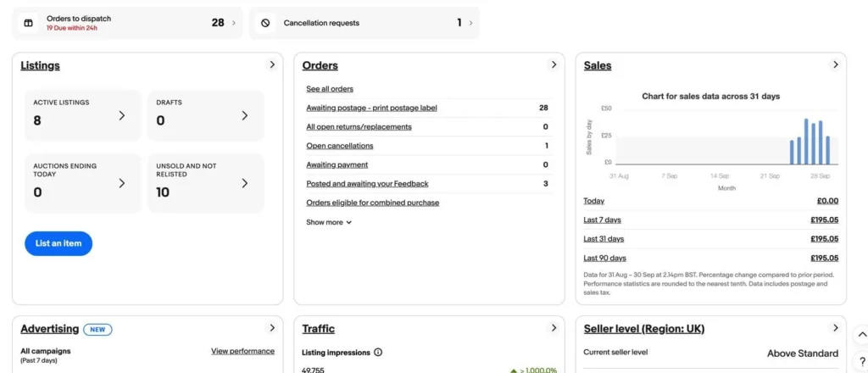
Task: Click Awaiting postage count 28
Action: coord(543,108)
